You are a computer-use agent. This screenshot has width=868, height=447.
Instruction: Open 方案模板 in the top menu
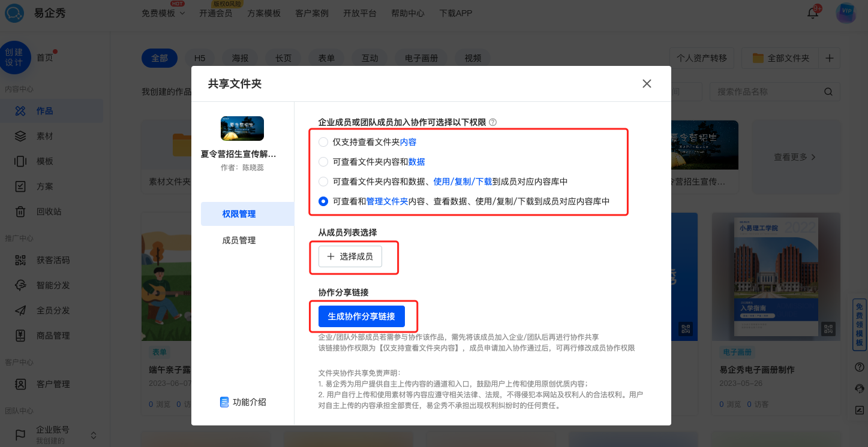coord(264,13)
